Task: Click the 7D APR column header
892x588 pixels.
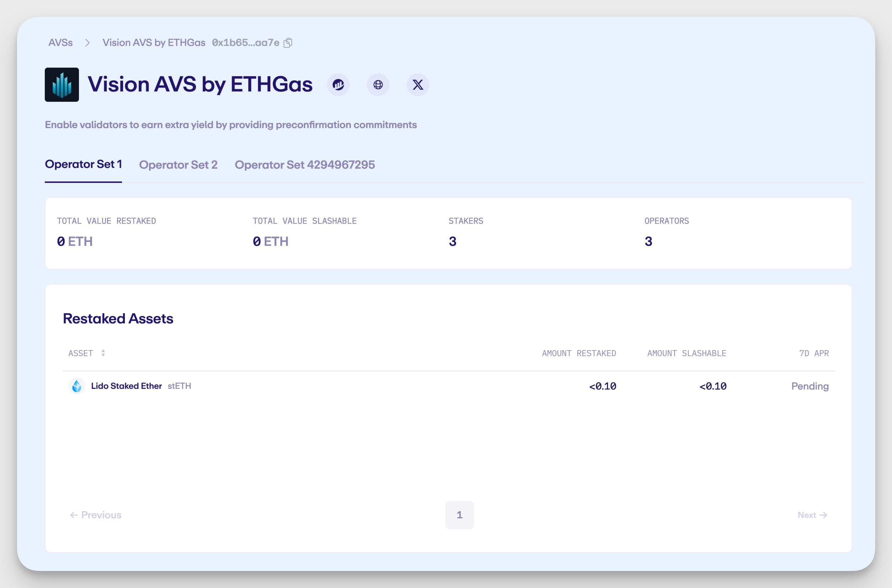Action: 814,353
